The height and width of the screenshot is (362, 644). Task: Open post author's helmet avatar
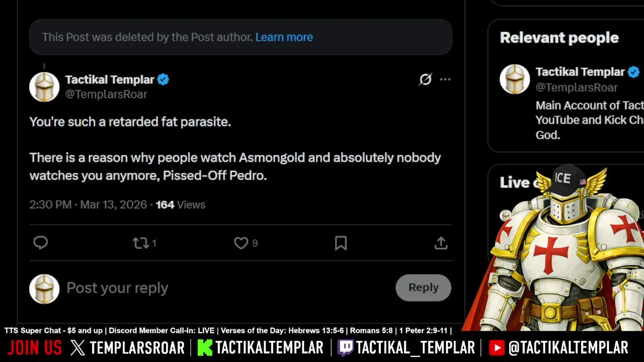click(44, 87)
